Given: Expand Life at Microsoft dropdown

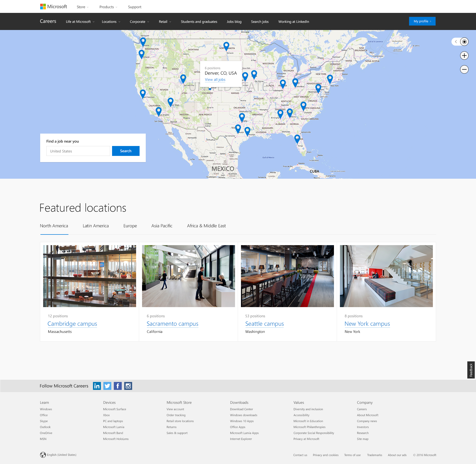Looking at the screenshot, I should coord(80,22).
